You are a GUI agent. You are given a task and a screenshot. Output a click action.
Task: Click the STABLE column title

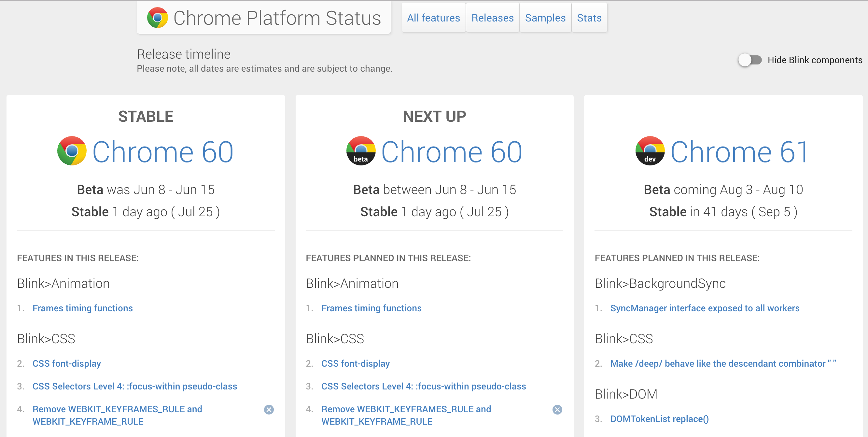point(146,116)
